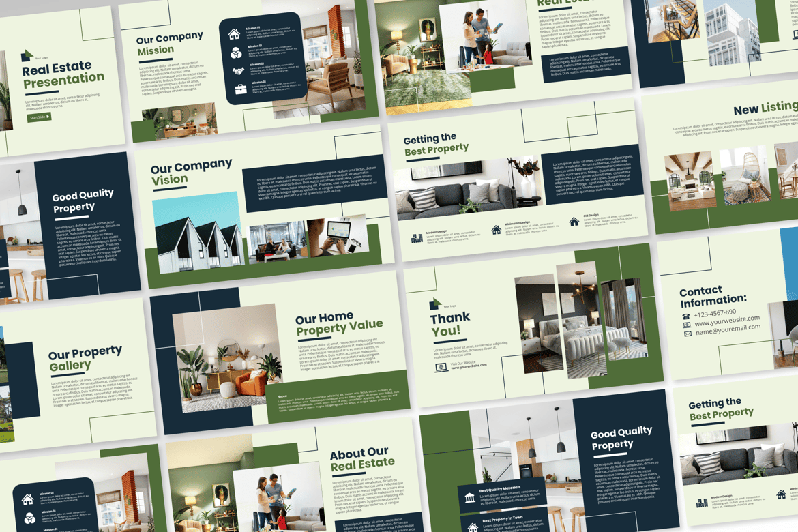Screen dimensions: 798x532
Task: Select the Our Property Gallery heading
Action: [85, 358]
